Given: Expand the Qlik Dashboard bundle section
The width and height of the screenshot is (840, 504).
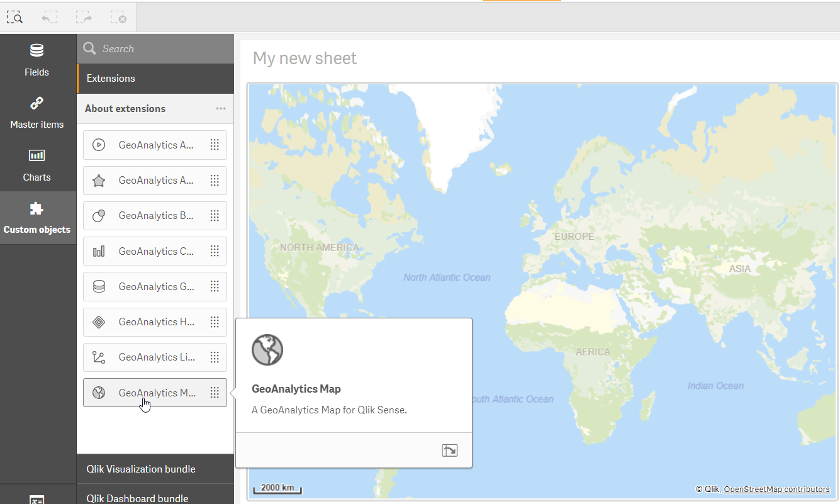Looking at the screenshot, I should tap(137, 498).
